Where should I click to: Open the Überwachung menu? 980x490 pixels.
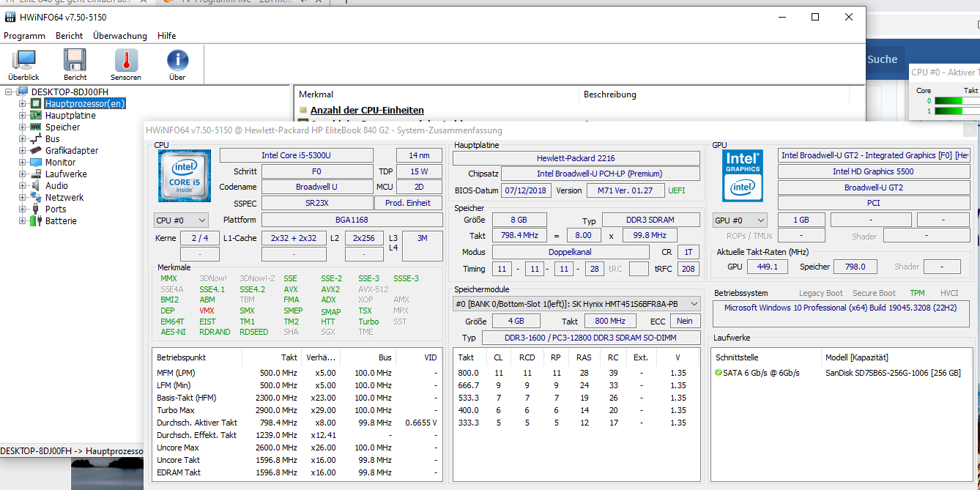(x=119, y=36)
